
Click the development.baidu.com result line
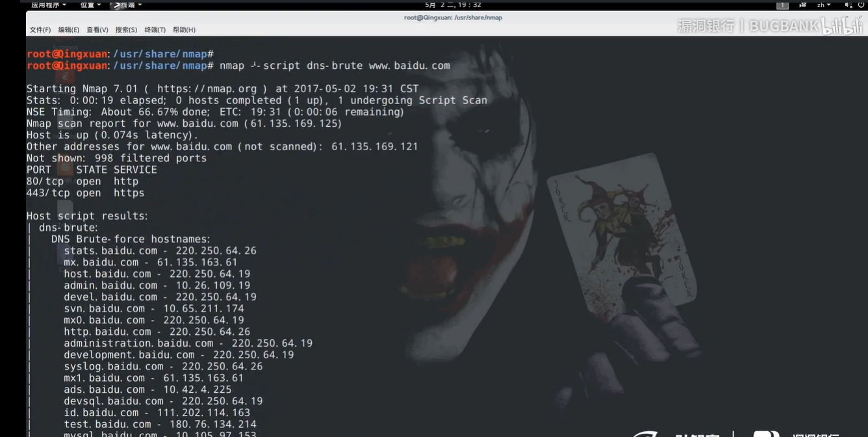(x=179, y=354)
